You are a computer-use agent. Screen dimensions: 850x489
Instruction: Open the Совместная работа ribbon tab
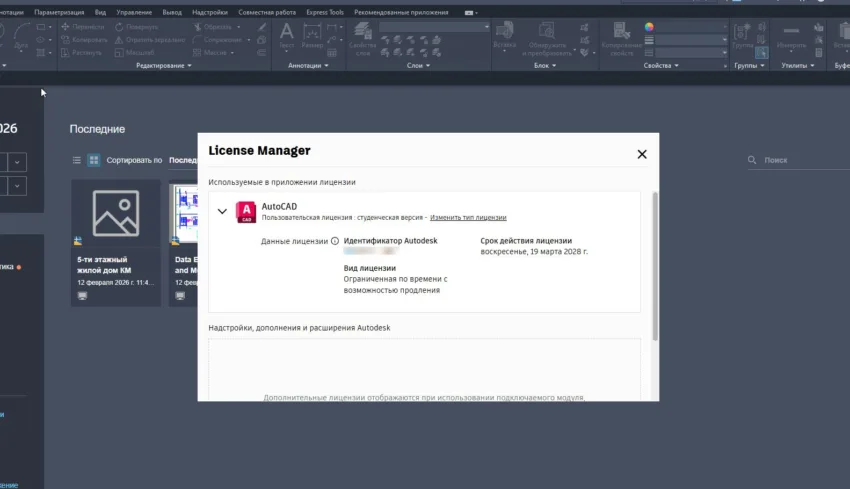pos(267,12)
